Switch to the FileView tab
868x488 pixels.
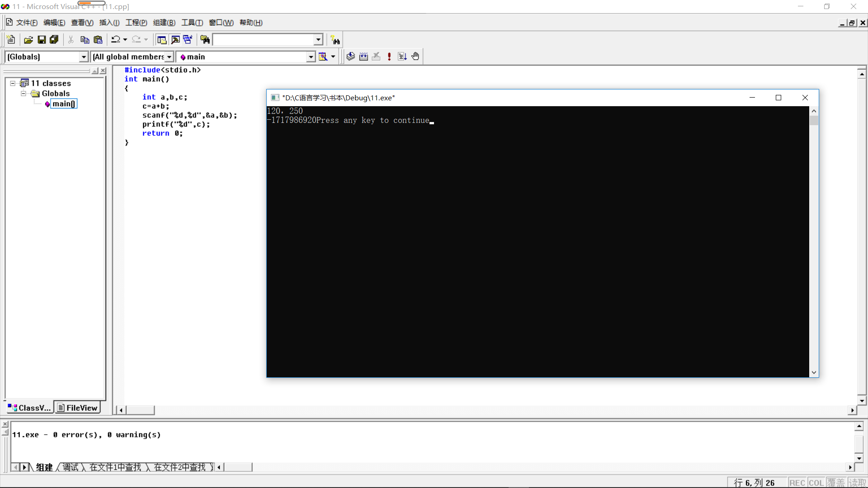tap(77, 408)
